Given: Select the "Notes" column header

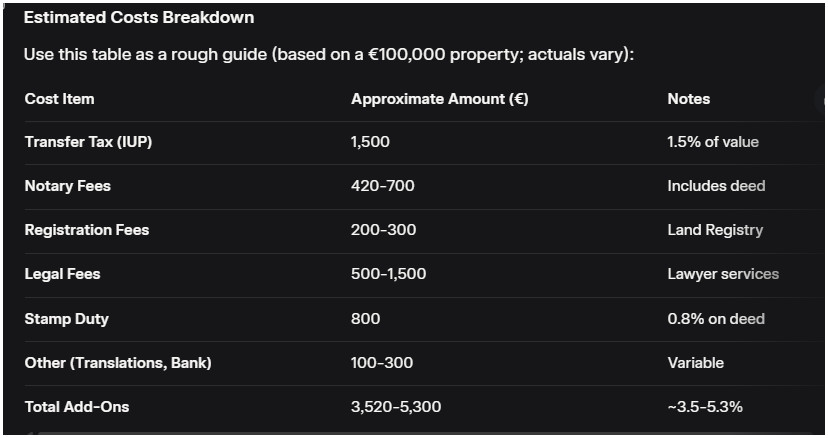Looking at the screenshot, I should click(689, 99).
